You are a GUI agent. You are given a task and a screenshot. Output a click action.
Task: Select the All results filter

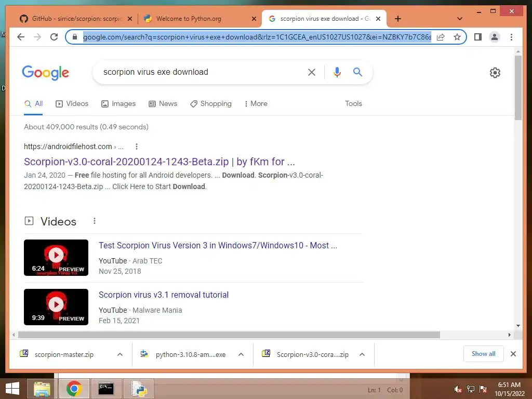[33, 104]
